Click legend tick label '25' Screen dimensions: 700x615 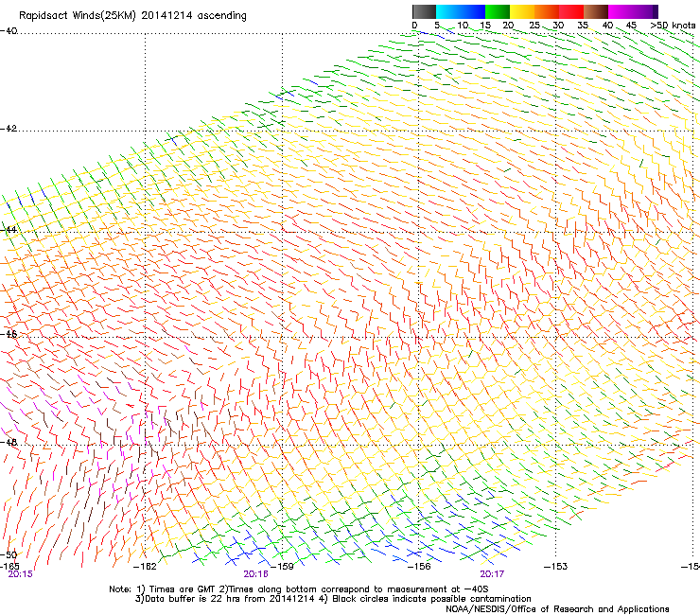pyautogui.click(x=534, y=26)
